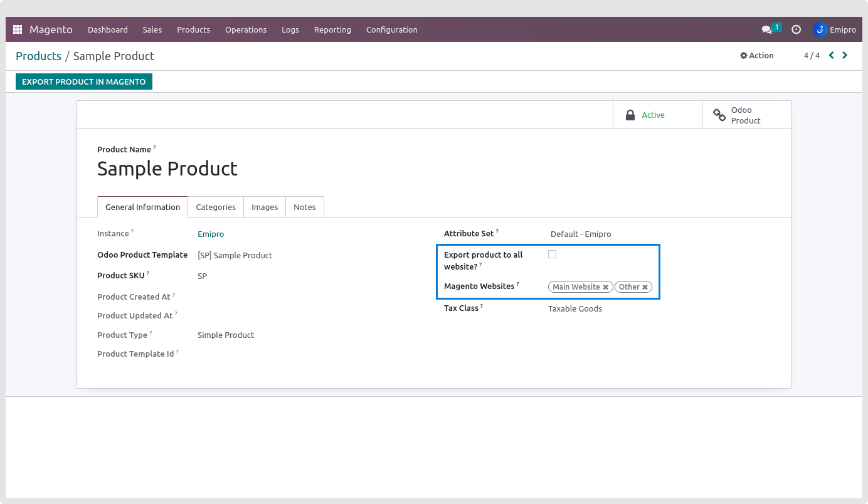868x504 pixels.
Task: Remove the Main Website tag
Action: tap(606, 287)
